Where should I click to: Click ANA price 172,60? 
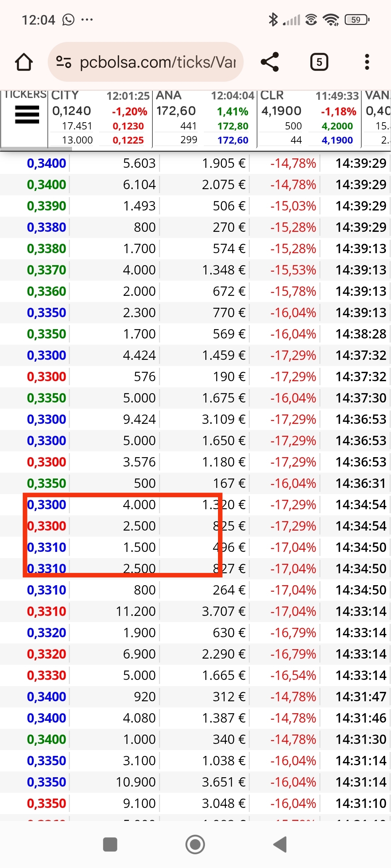tap(176, 111)
